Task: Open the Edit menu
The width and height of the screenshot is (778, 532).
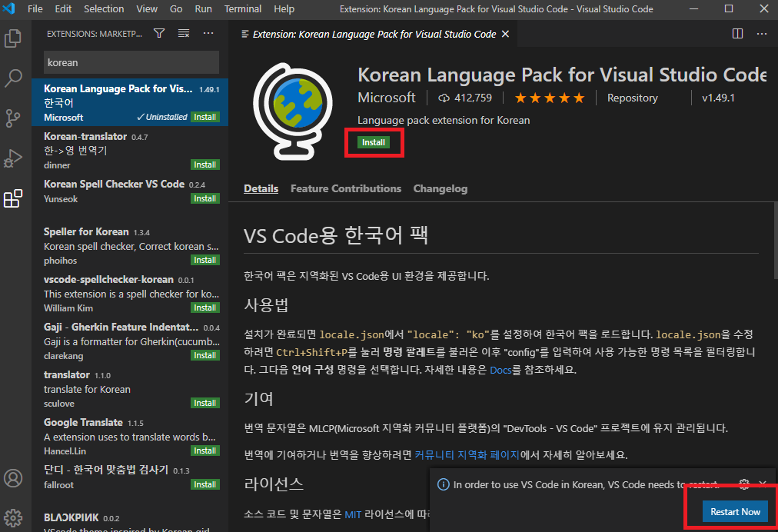Action: point(63,9)
